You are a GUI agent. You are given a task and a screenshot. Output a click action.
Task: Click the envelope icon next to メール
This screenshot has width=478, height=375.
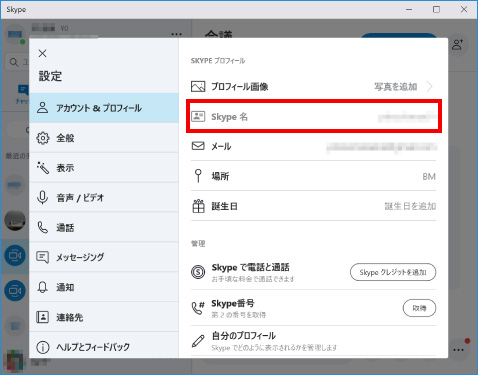pos(198,146)
